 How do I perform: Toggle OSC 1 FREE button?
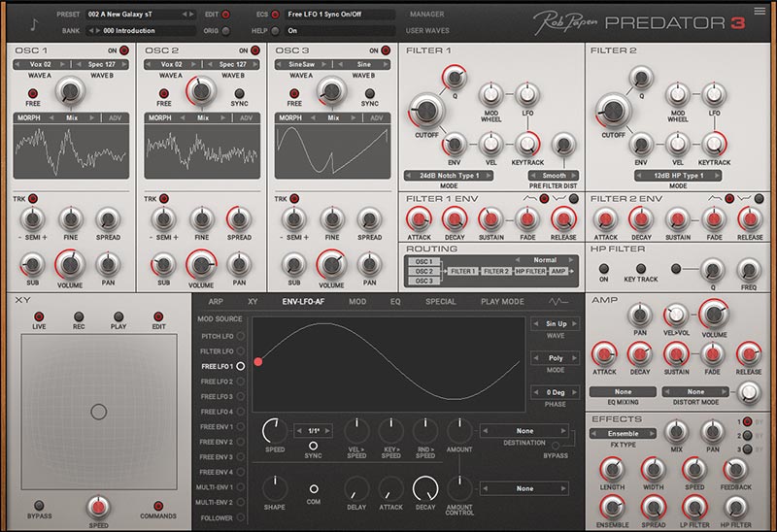pos(33,93)
